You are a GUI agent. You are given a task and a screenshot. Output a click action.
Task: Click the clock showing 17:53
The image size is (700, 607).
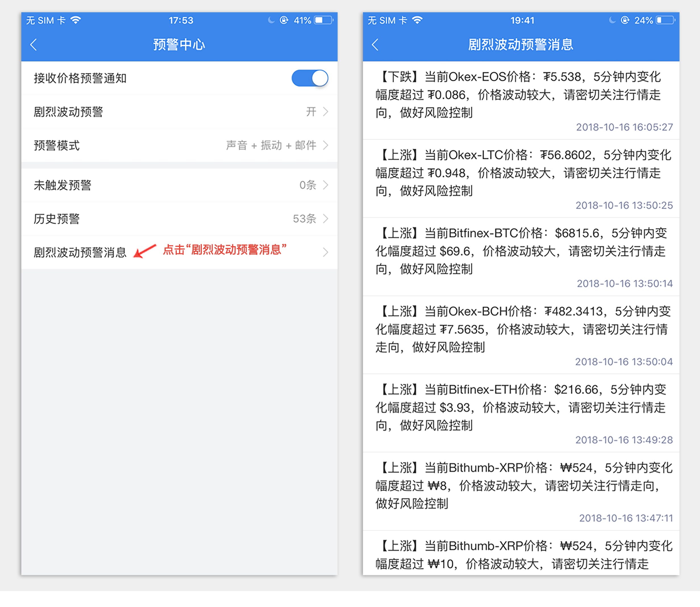coord(181,20)
